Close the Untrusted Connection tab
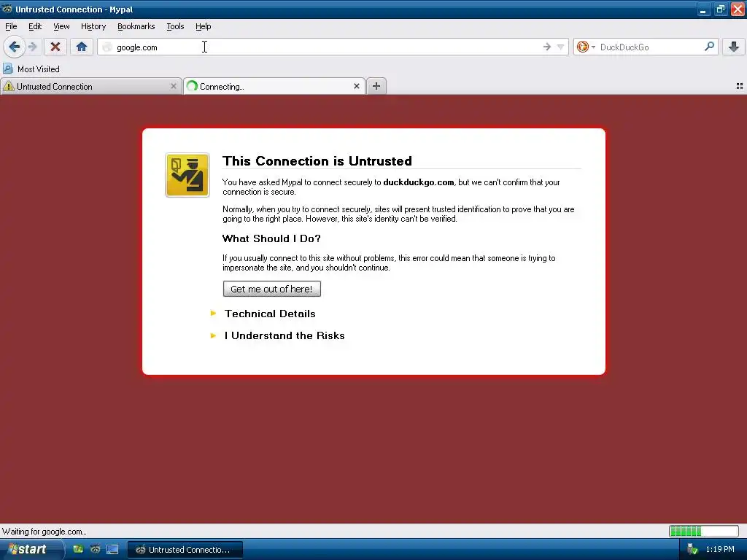This screenshot has height=560, width=747. (x=174, y=86)
